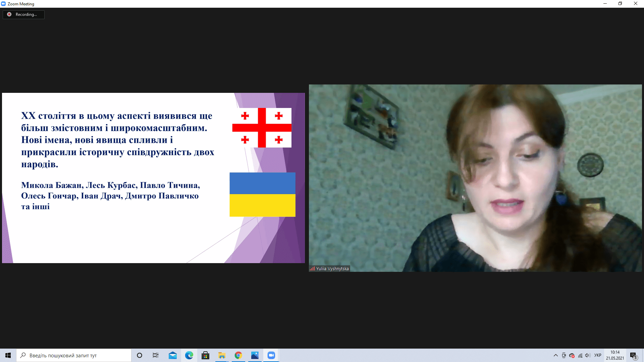Open Microsoft Store from the taskbar
The width and height of the screenshot is (644, 362).
pos(205,355)
